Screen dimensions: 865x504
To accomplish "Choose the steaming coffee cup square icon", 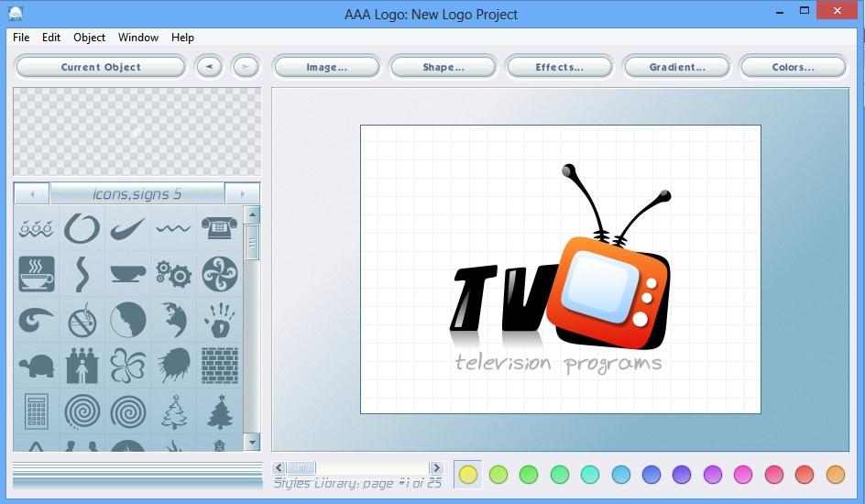I will pyautogui.click(x=37, y=274).
